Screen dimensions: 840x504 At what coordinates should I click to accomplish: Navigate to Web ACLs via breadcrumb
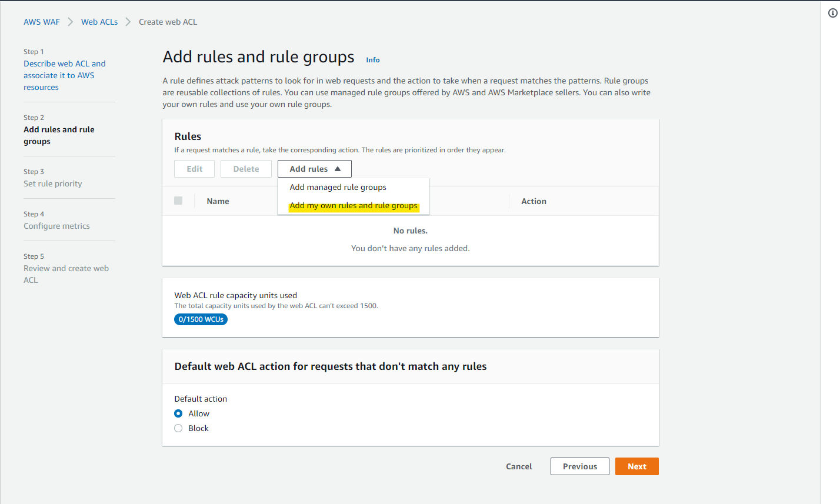tap(99, 21)
